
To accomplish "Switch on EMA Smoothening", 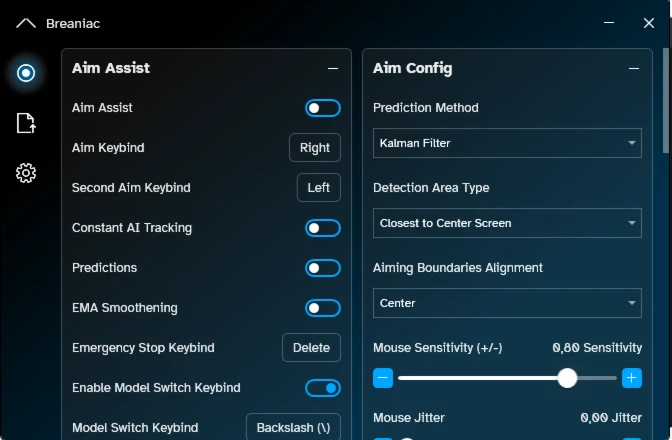I will (323, 308).
